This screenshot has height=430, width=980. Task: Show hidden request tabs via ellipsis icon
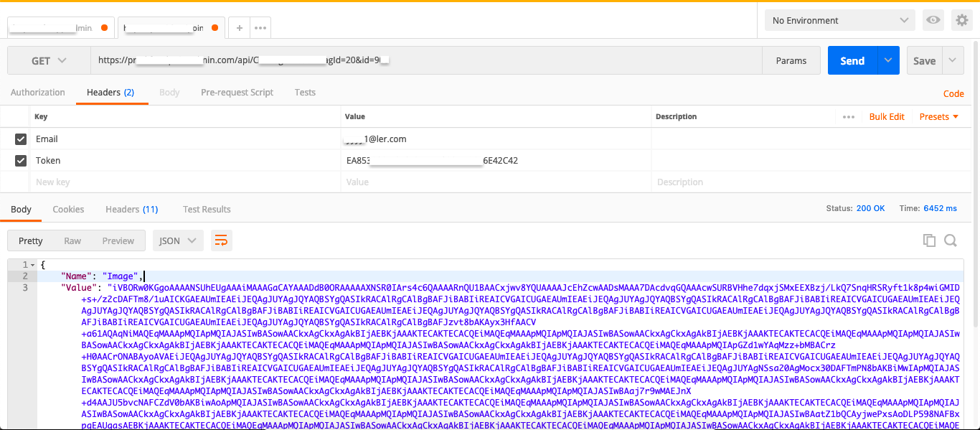[x=261, y=27]
